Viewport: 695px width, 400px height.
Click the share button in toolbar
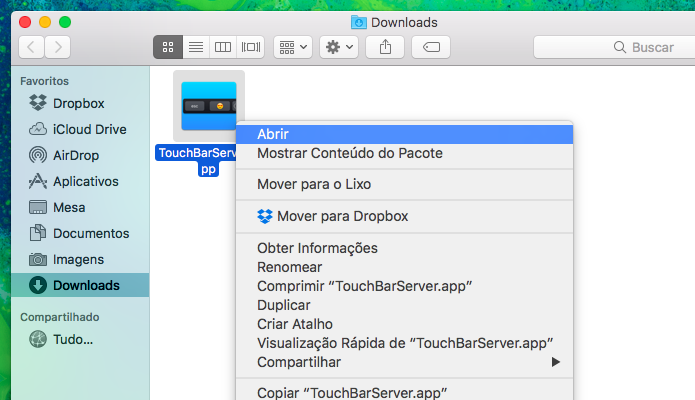[385, 47]
